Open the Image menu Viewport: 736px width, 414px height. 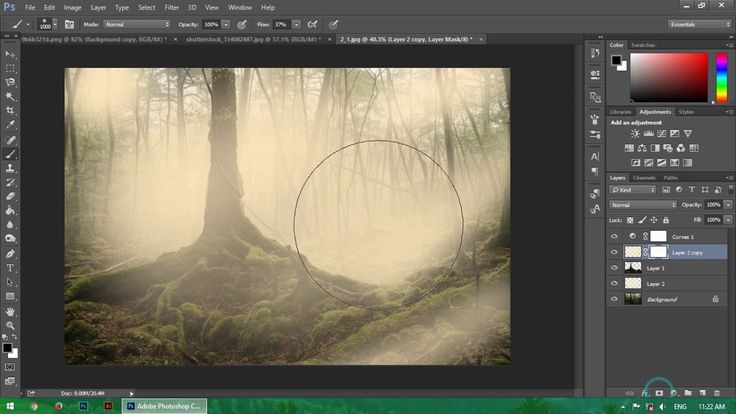point(72,8)
